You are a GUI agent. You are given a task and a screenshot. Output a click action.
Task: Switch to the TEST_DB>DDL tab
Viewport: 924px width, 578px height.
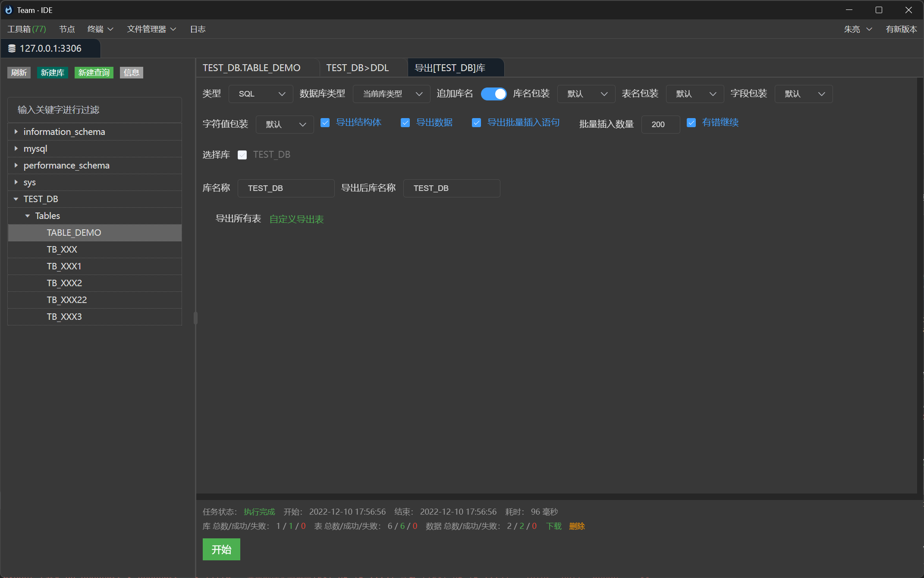tap(358, 68)
